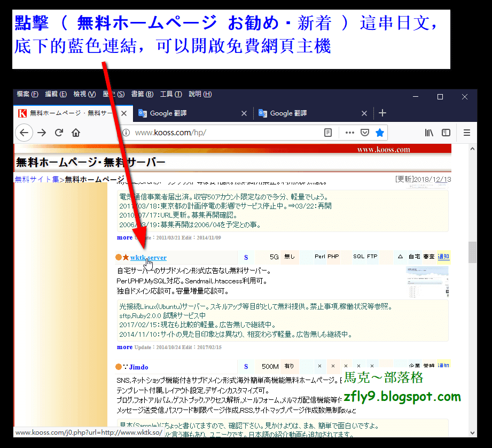Click more link above wktk server
The image size is (492, 448).
point(124,237)
